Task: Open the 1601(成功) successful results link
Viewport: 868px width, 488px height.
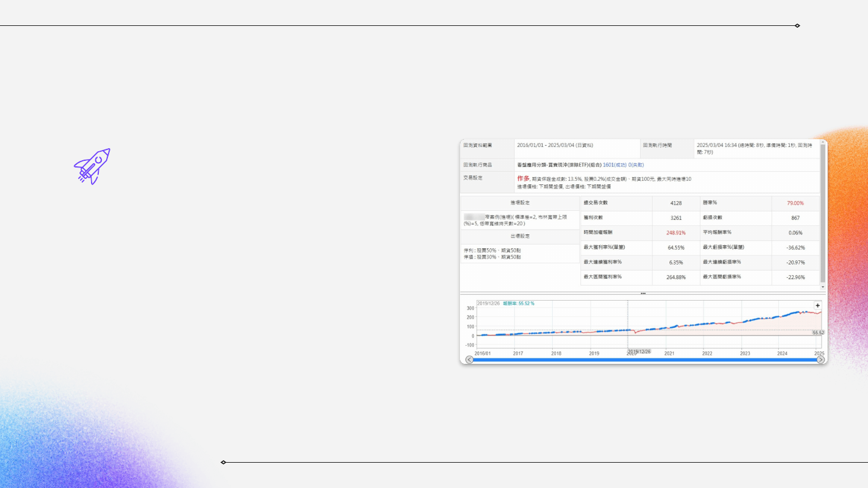Action: click(614, 164)
